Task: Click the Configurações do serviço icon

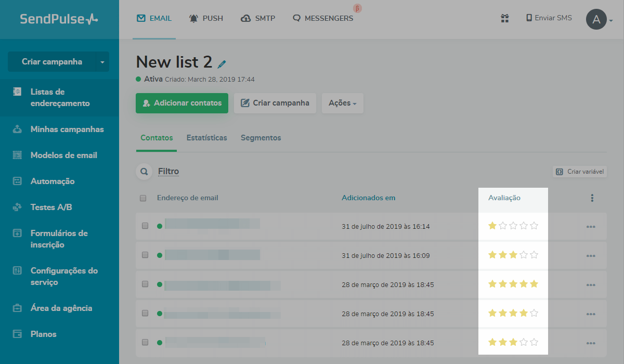Action: point(17,270)
